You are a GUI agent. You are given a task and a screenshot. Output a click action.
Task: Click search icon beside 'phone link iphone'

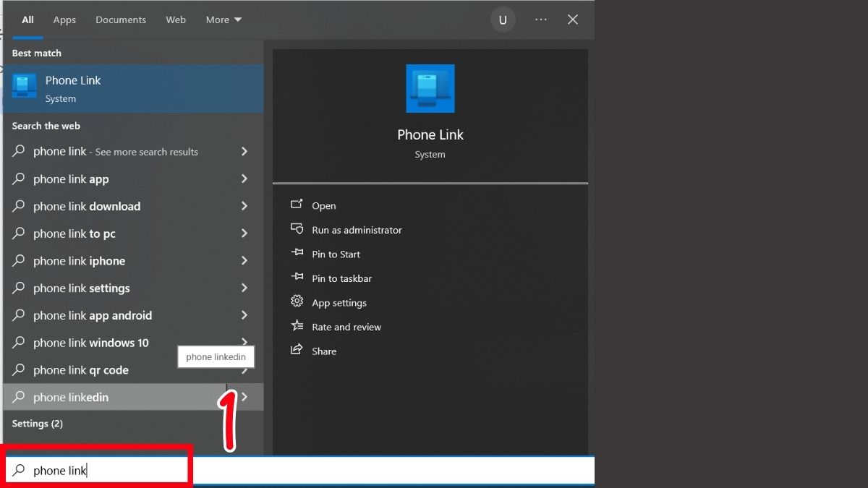(19, 261)
